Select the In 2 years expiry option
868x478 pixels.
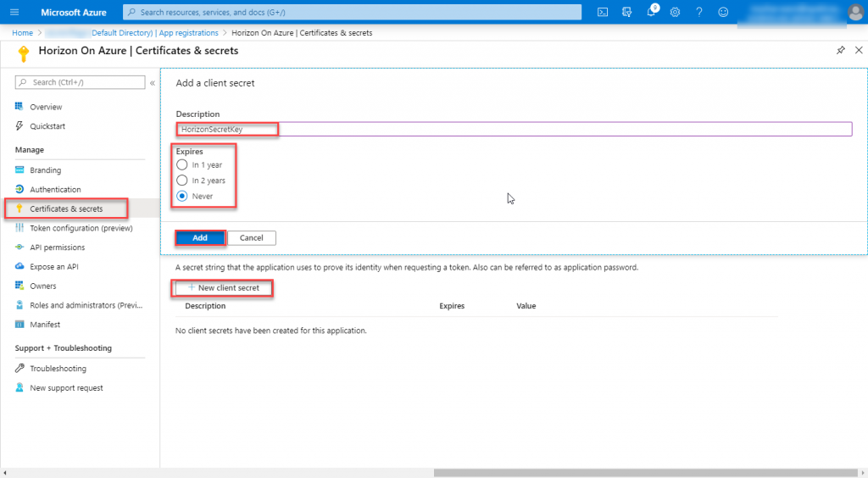pos(181,181)
